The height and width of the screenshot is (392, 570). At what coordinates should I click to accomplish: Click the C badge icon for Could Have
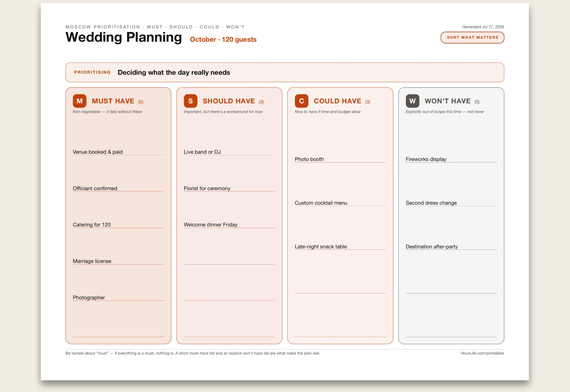pyautogui.click(x=301, y=101)
